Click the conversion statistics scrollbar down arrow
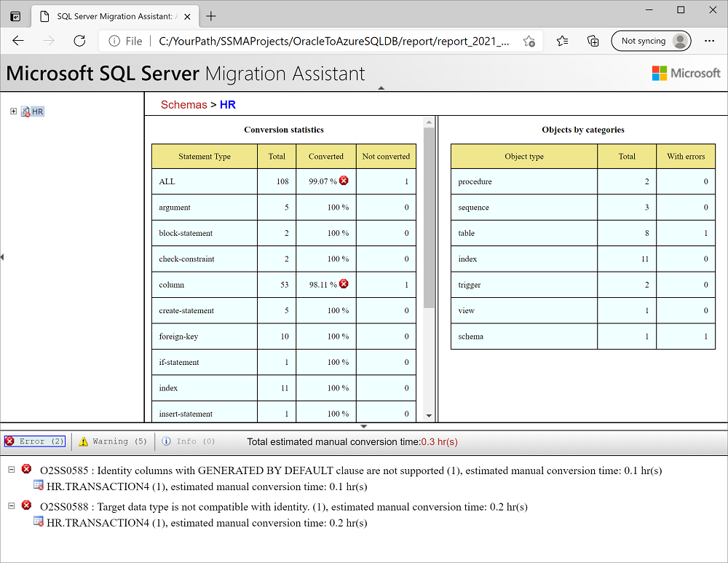728x563 pixels. (429, 417)
